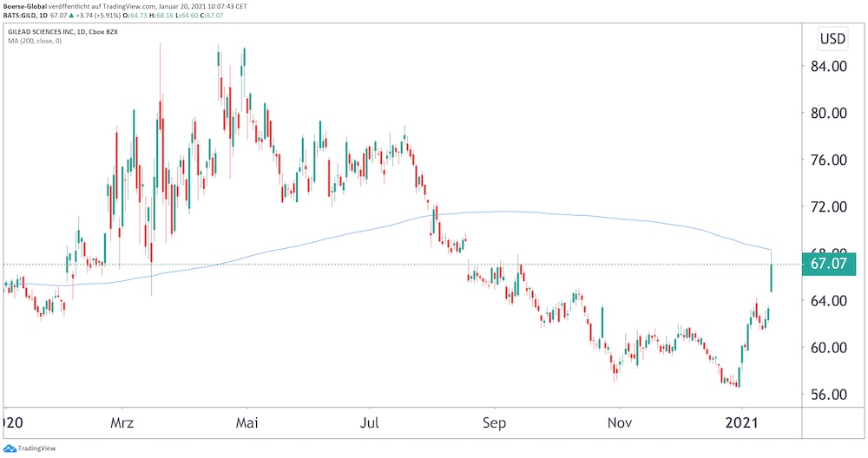868x458 pixels.
Task: Click the 56.00 price axis label
Action: 827,395
